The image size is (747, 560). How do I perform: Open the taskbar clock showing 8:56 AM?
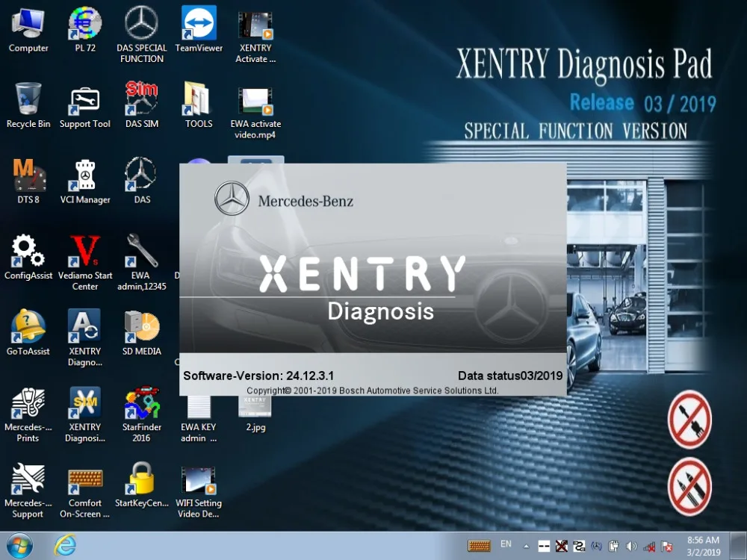pyautogui.click(x=703, y=546)
